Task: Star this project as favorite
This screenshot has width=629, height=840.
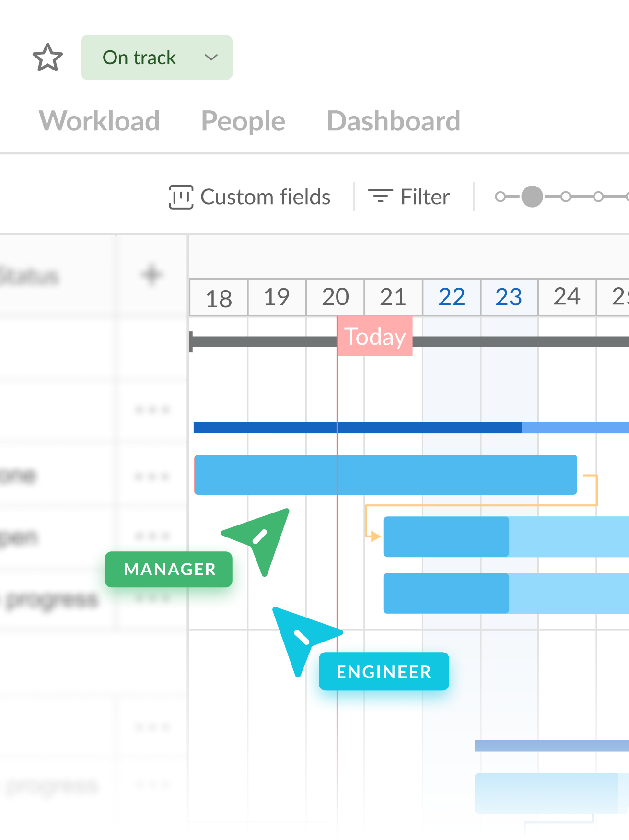Action: [x=47, y=58]
